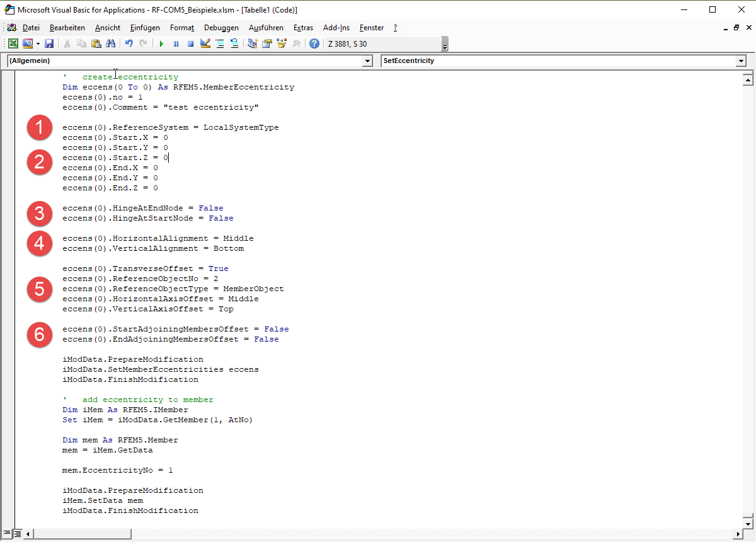Stop execution with the Reset square icon
756x542 pixels.
190,43
